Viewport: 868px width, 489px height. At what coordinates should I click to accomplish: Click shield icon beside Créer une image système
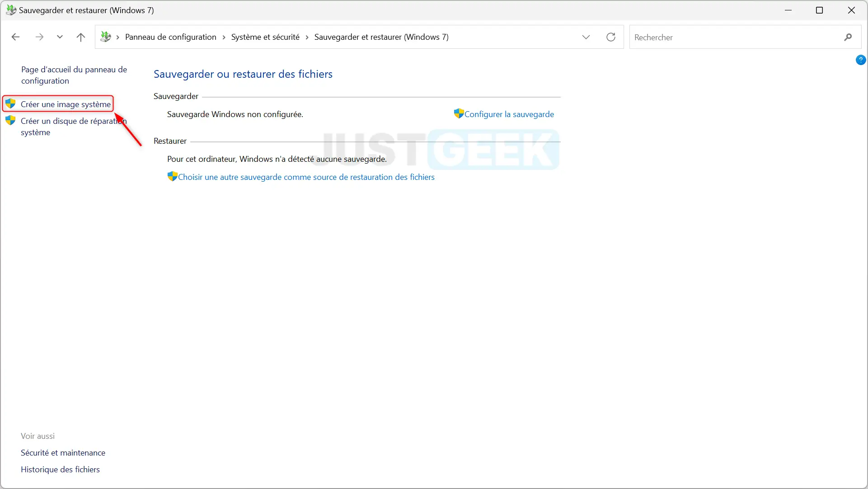click(10, 104)
